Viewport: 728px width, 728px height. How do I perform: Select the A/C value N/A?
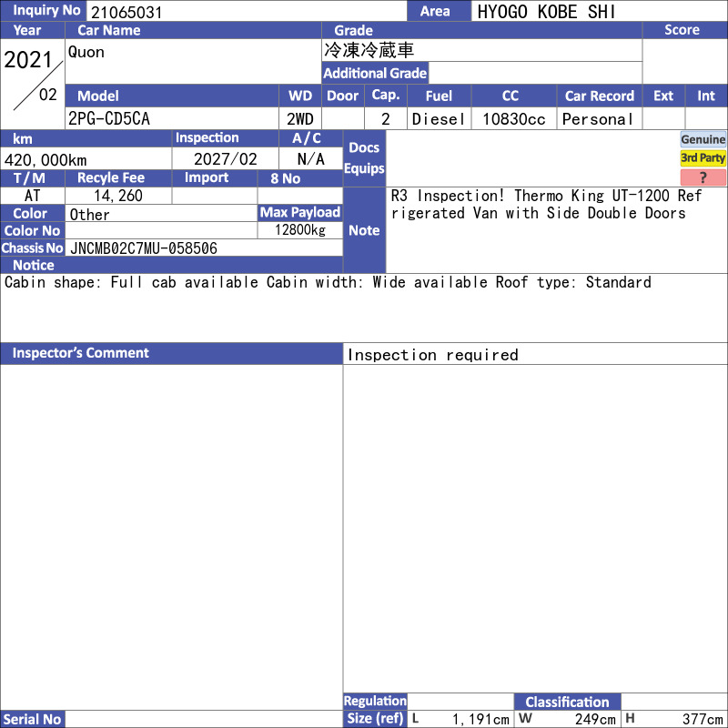(x=310, y=158)
